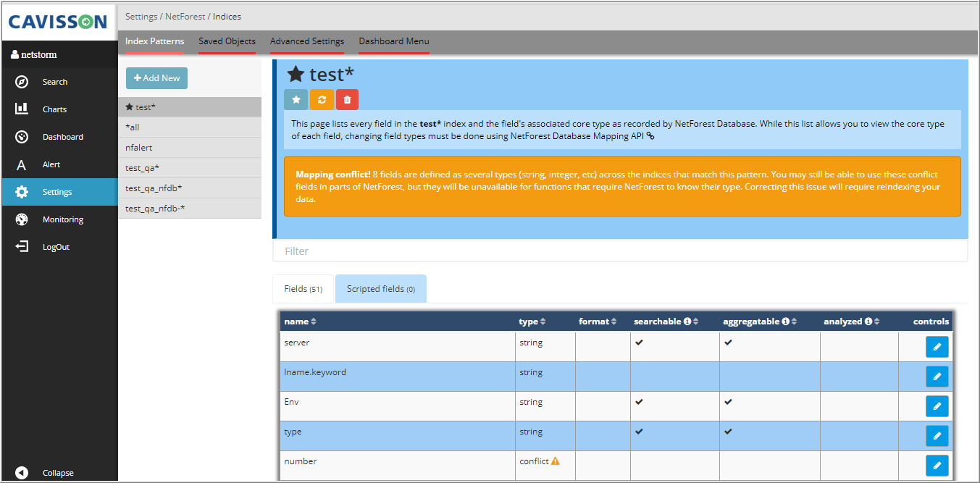Open the Mapping API link icon
The image size is (980, 483).
(x=650, y=135)
